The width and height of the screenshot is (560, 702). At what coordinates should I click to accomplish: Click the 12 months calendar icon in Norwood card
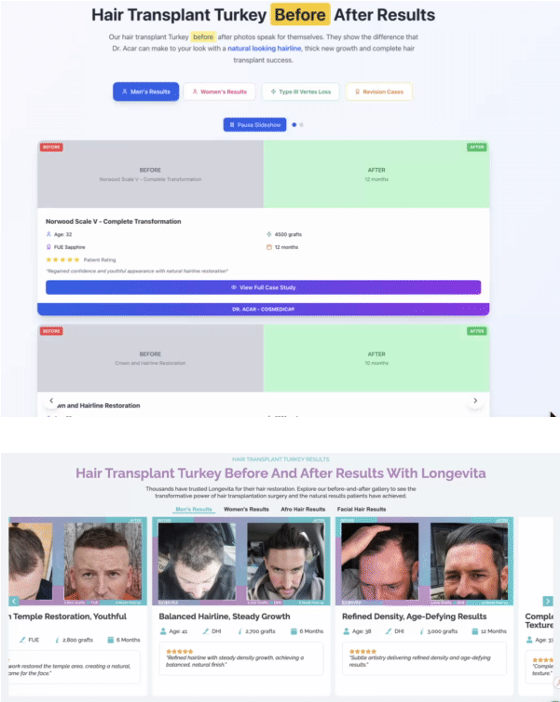coord(269,247)
